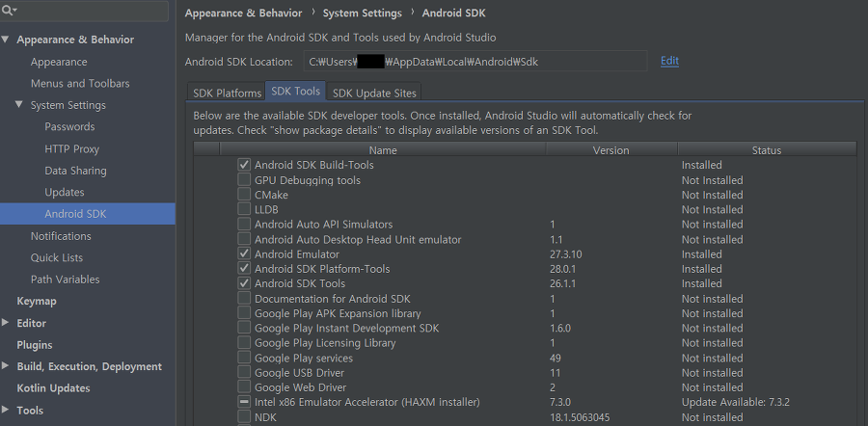Viewport: 868px width, 426px height.
Task: Click Appearance & Behavior in the breadcrumb
Action: click(x=244, y=13)
